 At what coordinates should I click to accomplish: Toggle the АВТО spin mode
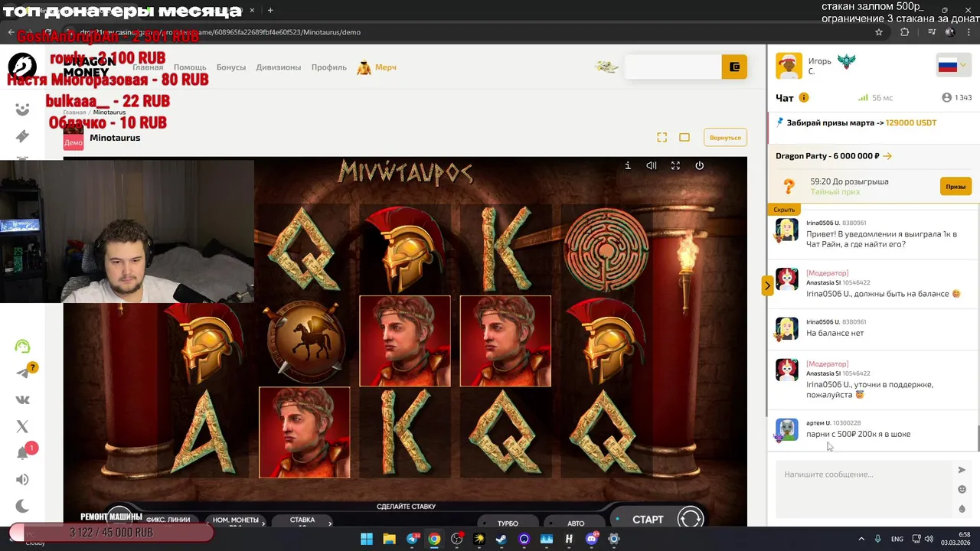576,523
